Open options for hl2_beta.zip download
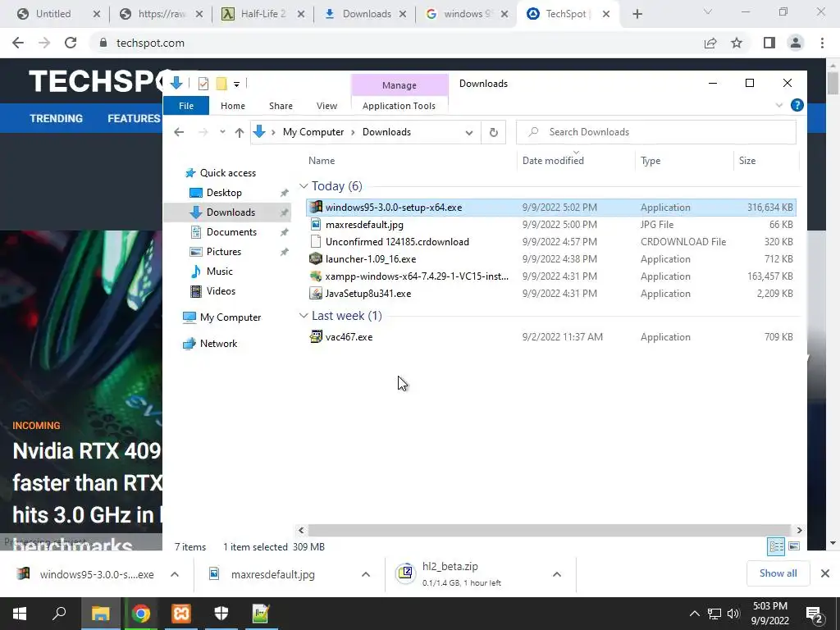This screenshot has height=630, width=840. pos(557,574)
